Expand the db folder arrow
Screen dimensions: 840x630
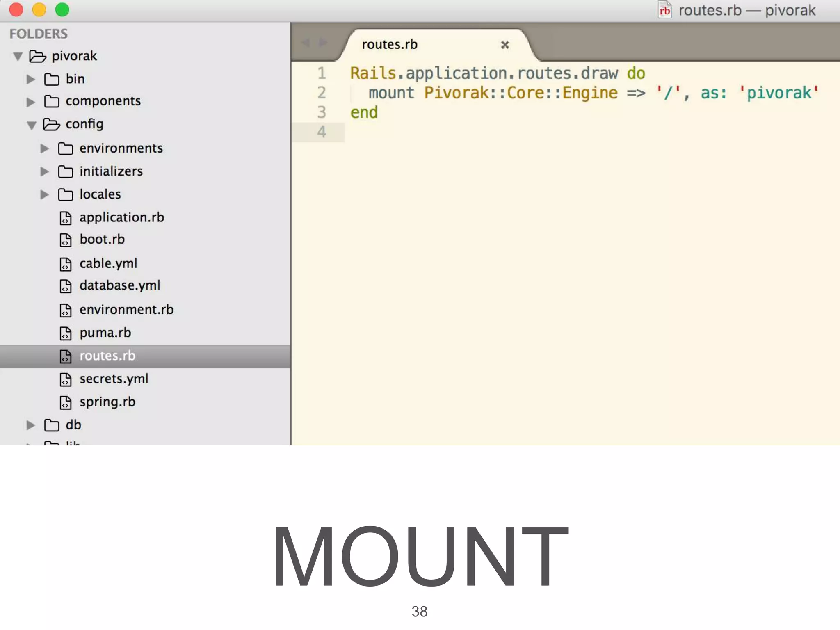tap(31, 425)
